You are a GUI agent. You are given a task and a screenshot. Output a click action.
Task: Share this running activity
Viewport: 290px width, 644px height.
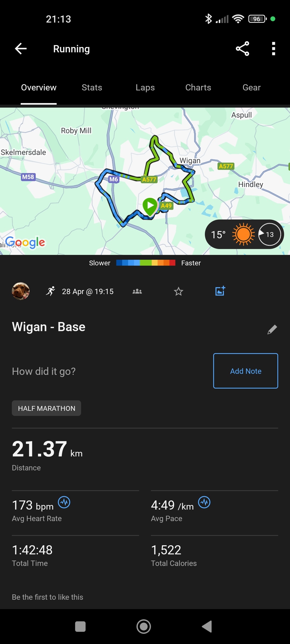tap(242, 49)
